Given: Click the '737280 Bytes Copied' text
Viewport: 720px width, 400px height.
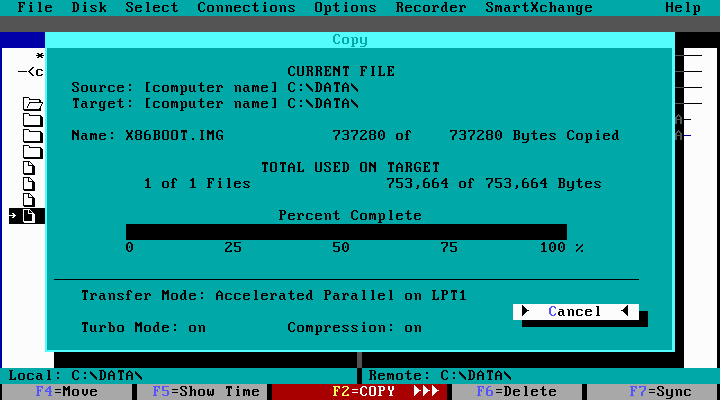Looking at the screenshot, I should tap(534, 135).
